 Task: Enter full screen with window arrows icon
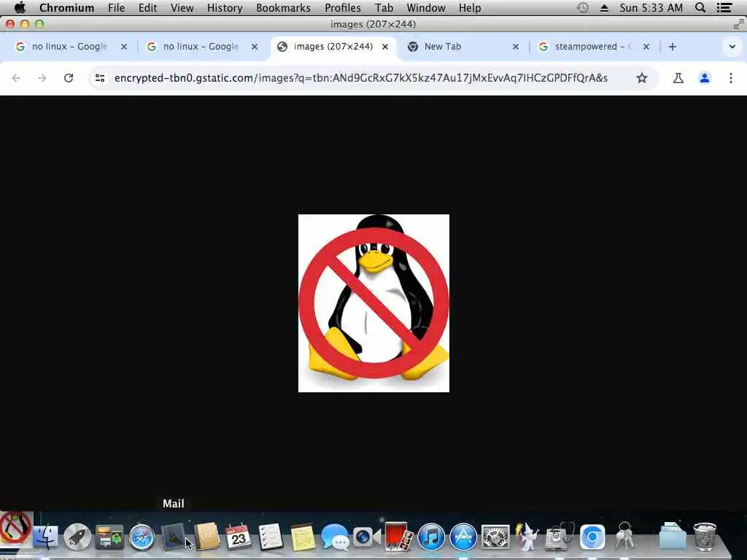738,24
